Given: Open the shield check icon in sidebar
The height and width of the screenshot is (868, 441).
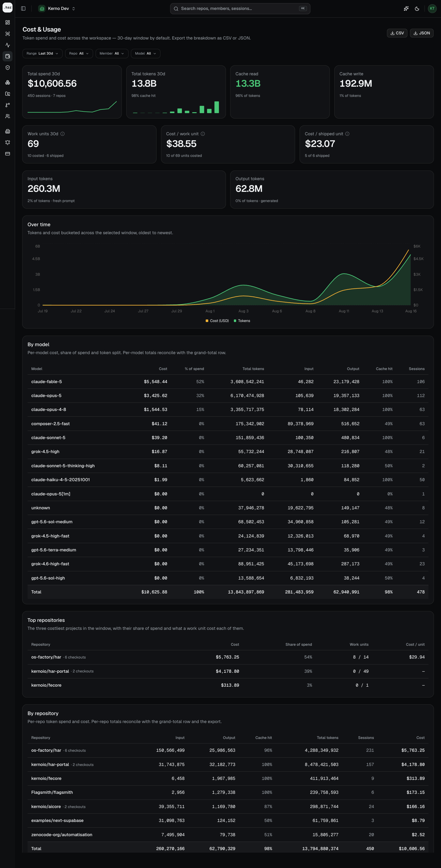Looking at the screenshot, I should click(7, 67).
